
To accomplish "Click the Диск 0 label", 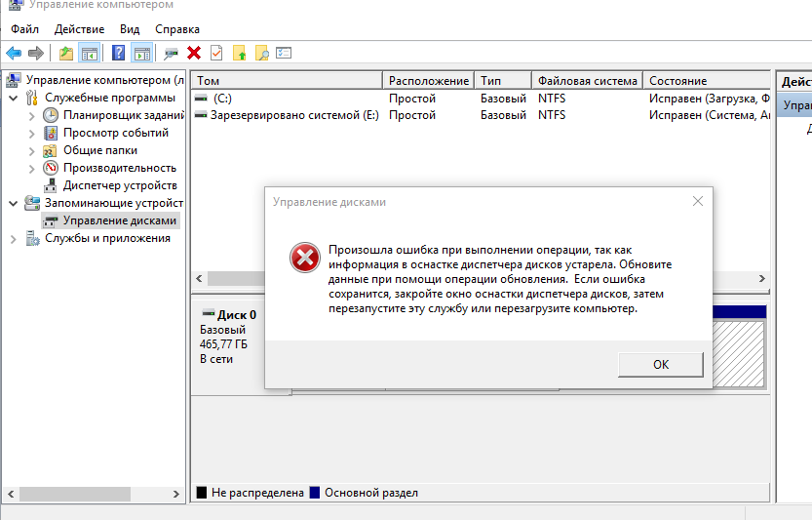I will 237,315.
